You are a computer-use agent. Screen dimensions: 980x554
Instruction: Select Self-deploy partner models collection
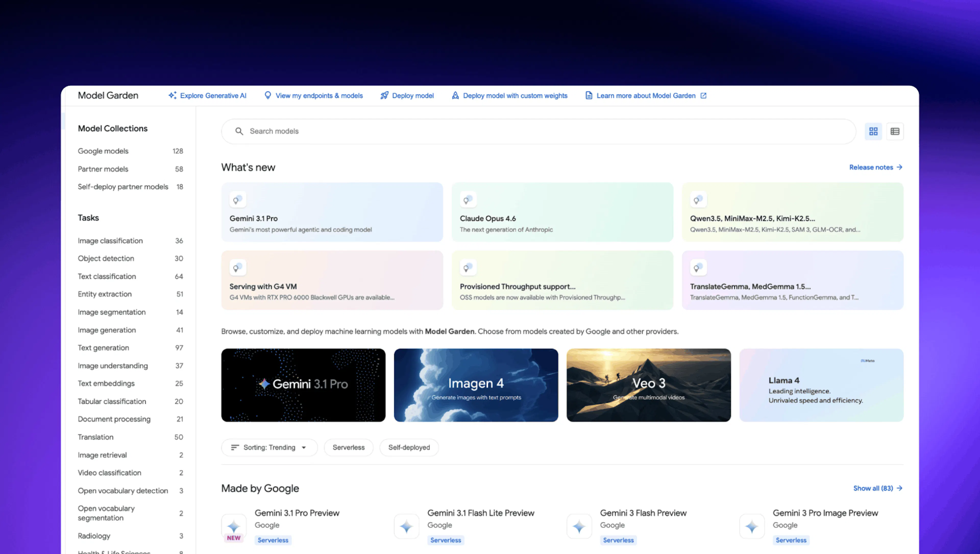130,187
